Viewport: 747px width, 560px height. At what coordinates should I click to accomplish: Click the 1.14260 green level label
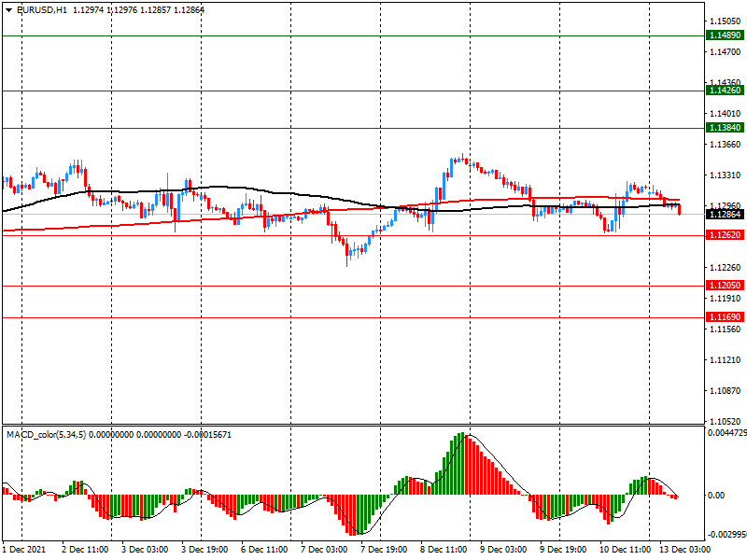click(726, 91)
